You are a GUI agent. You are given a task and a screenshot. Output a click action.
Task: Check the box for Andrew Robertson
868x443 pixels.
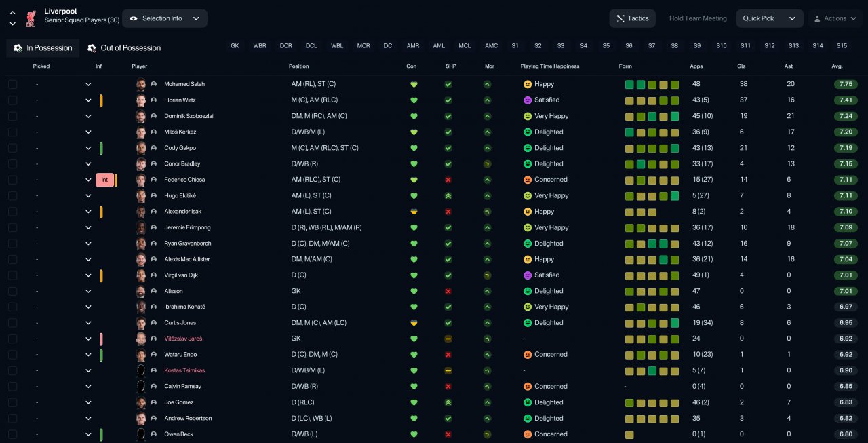click(x=12, y=419)
